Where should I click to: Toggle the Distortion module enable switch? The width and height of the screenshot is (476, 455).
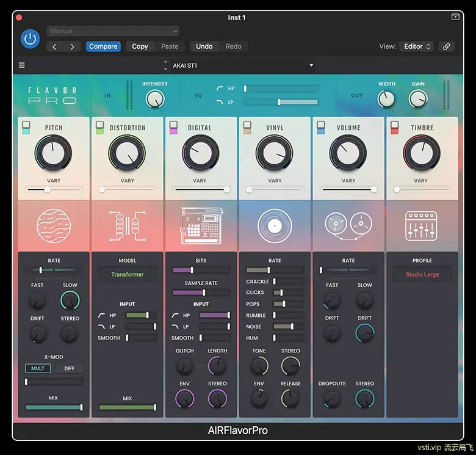[x=99, y=128]
